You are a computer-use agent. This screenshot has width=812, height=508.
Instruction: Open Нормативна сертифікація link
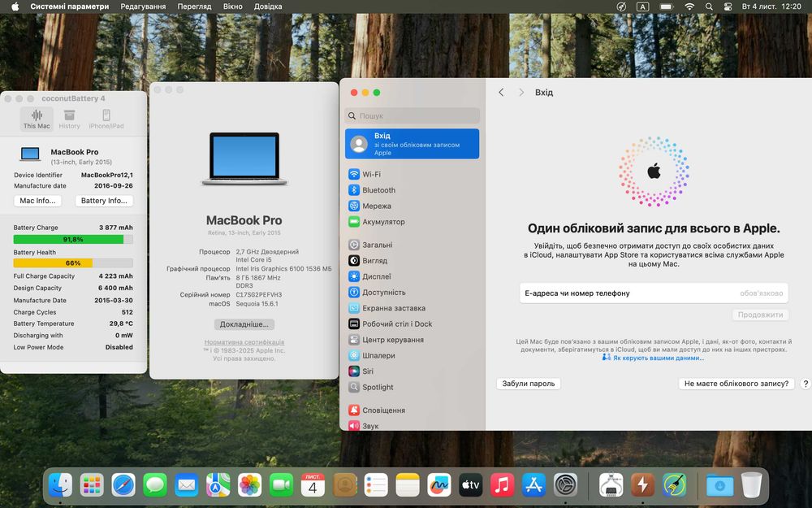pyautogui.click(x=244, y=342)
